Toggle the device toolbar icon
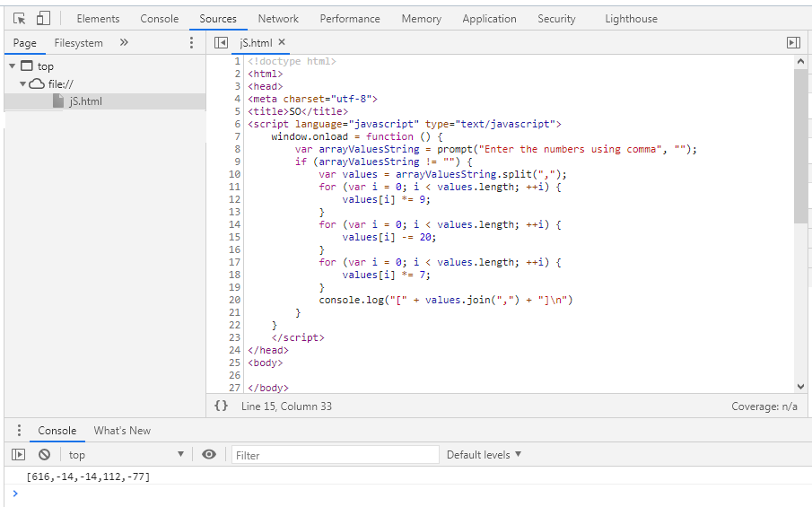The image size is (812, 507). click(x=42, y=18)
